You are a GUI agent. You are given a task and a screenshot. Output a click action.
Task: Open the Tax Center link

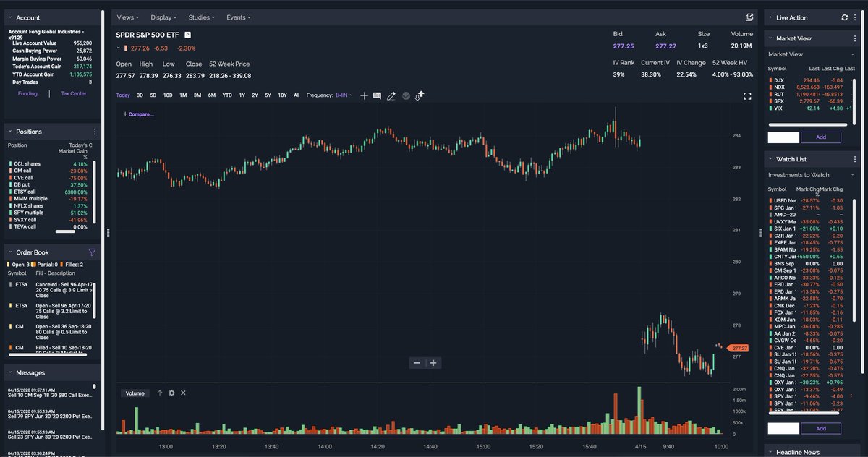pyautogui.click(x=73, y=93)
